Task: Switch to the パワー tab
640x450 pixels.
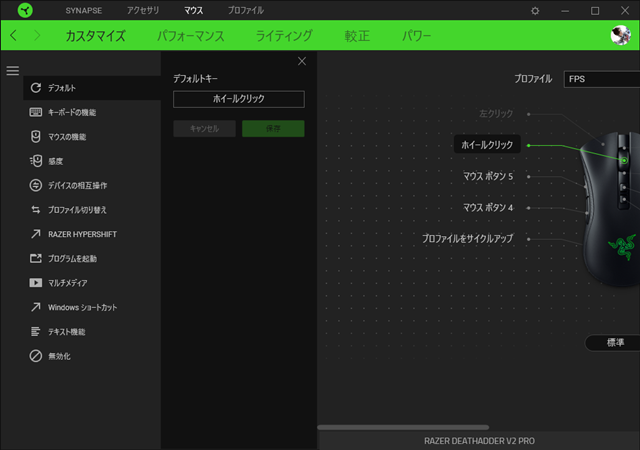Action: (416, 36)
